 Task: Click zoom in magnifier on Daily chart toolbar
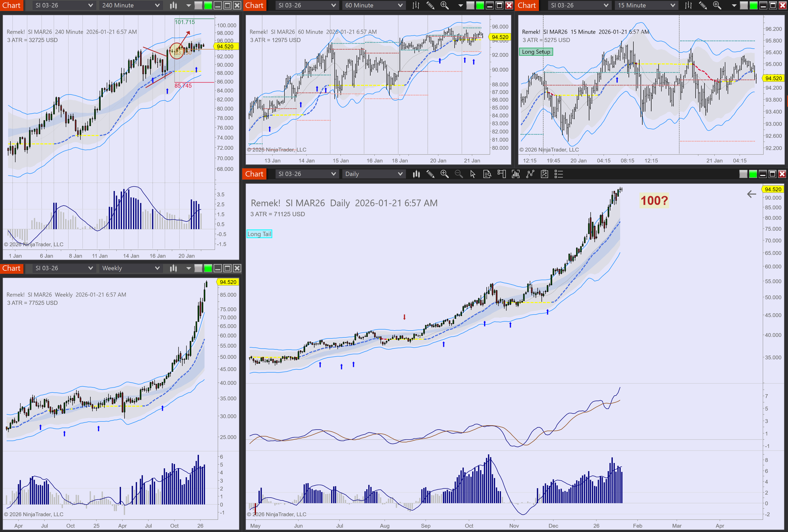pos(444,174)
